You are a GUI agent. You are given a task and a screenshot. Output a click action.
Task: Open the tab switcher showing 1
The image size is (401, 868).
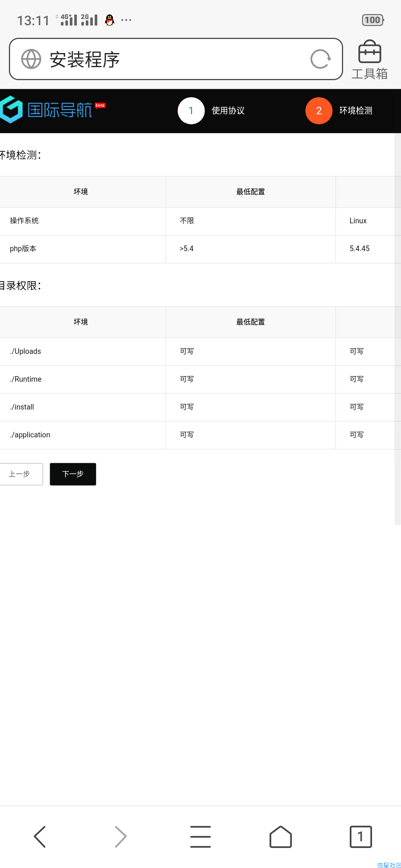pos(361,836)
